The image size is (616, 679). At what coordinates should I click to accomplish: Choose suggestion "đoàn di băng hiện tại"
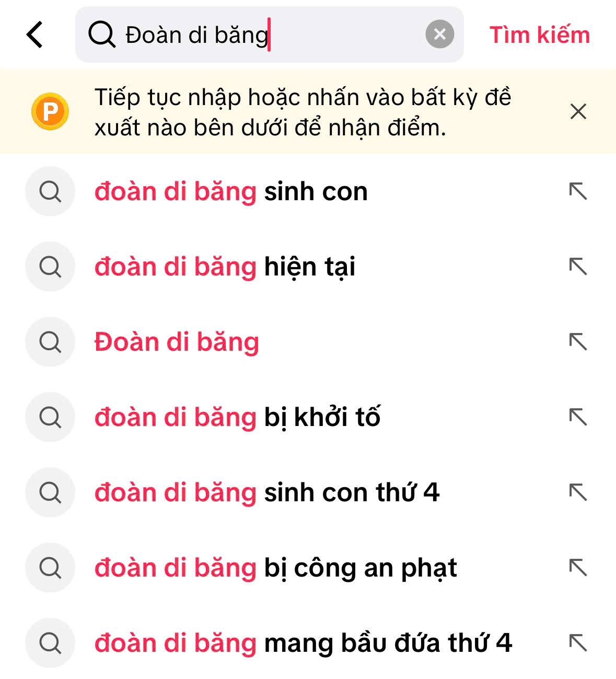point(225,267)
